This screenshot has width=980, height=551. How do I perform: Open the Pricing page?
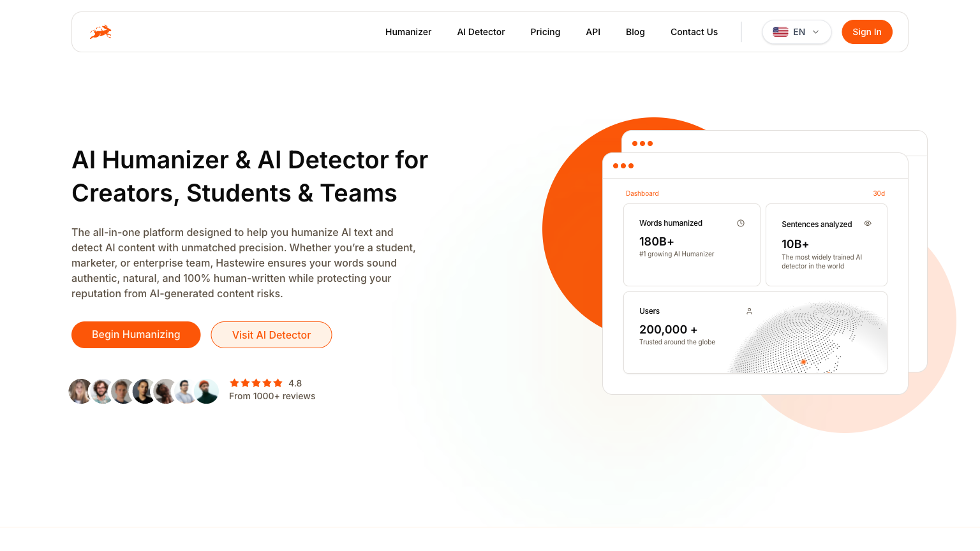546,32
